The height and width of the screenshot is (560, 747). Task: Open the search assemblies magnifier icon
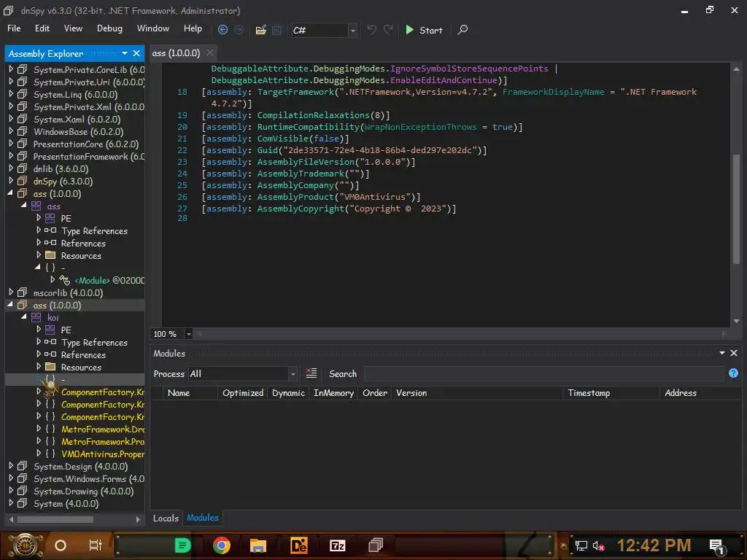click(462, 30)
